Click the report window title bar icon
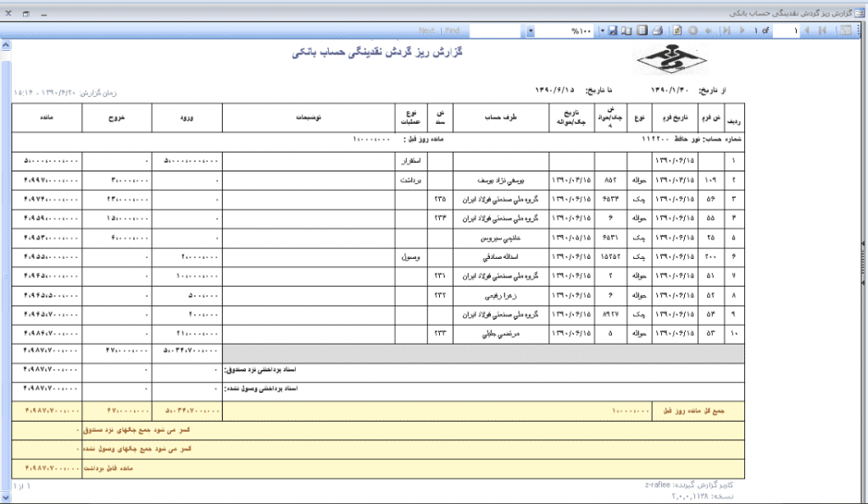Screen dimensions: 868x504 860,14
